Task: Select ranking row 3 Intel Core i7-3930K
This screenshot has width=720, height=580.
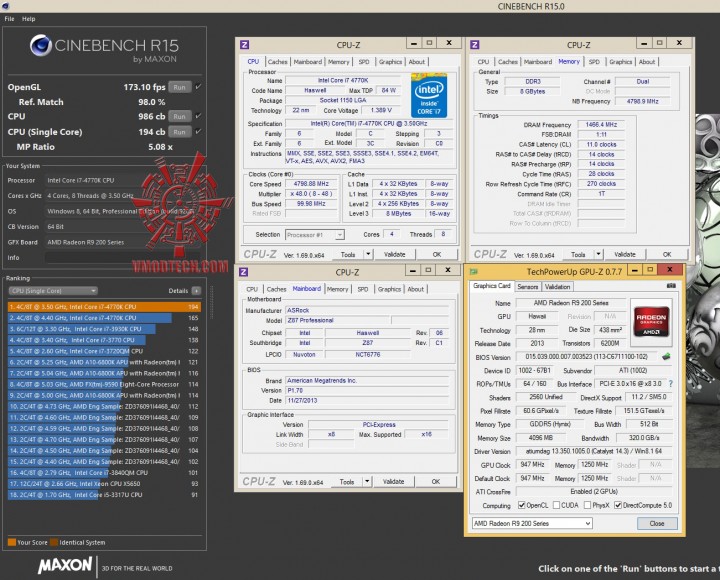Action: click(104, 329)
